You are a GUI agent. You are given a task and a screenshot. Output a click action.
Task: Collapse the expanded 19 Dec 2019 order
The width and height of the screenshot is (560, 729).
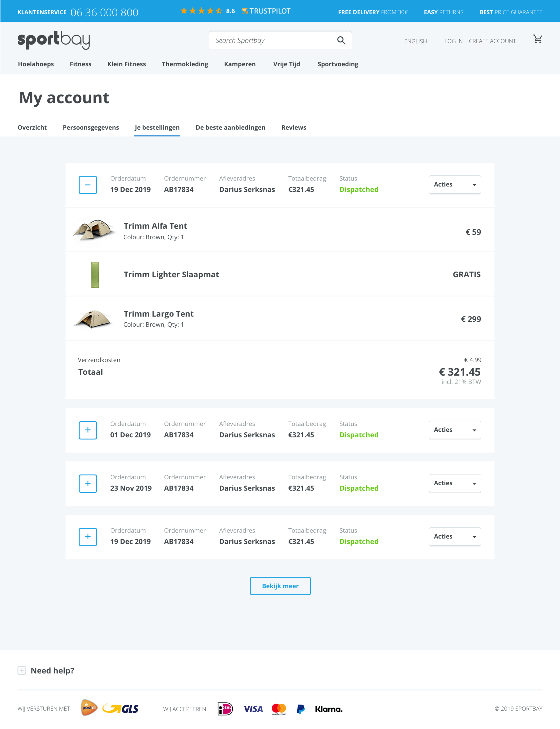click(x=88, y=185)
